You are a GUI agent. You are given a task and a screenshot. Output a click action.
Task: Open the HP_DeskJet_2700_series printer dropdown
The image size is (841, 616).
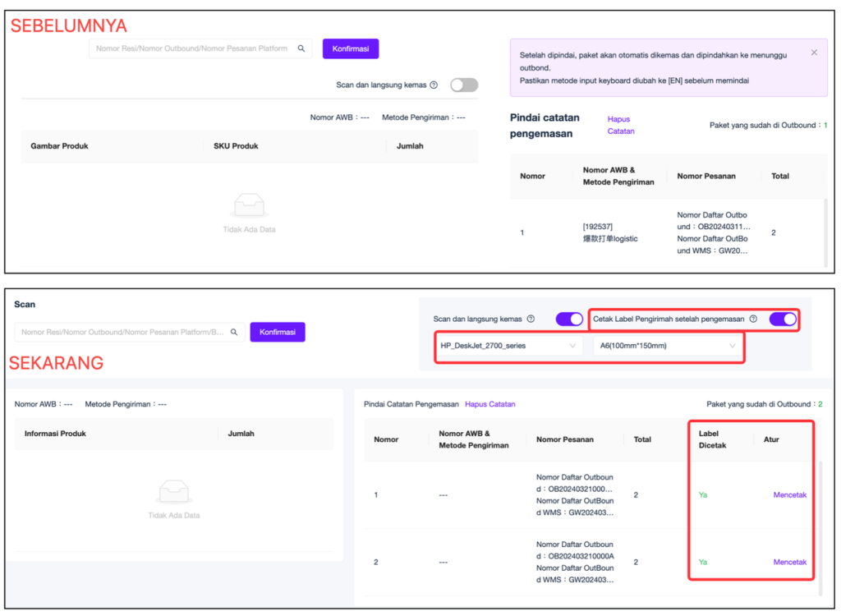[x=507, y=346]
